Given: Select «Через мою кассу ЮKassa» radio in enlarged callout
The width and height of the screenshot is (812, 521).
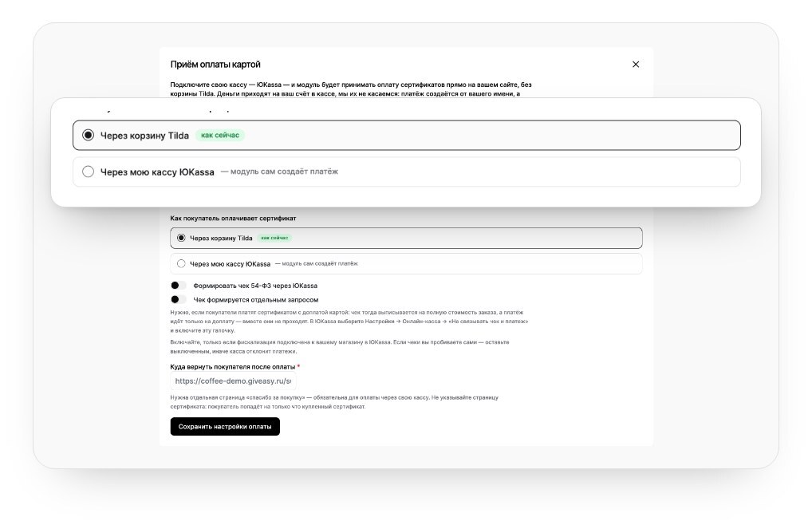Looking at the screenshot, I should [88, 172].
